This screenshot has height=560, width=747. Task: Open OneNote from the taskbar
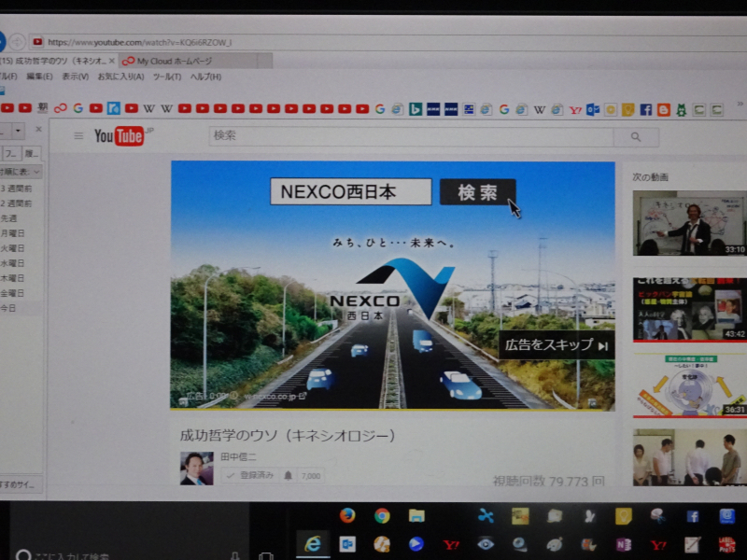623,544
